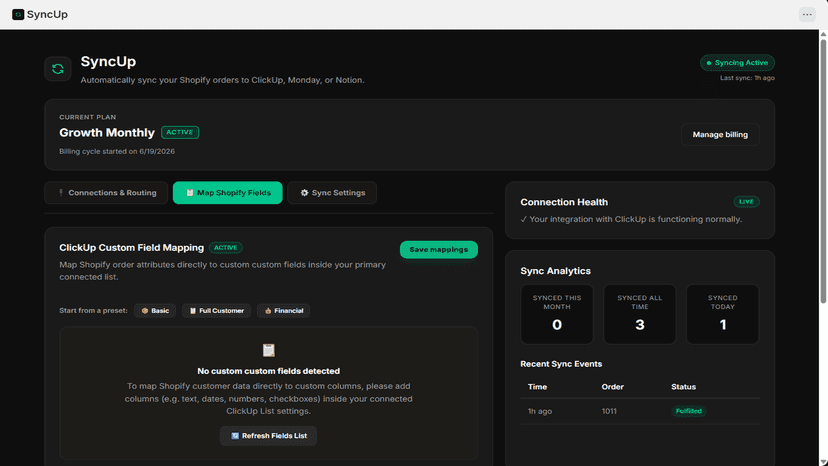Click the vertical scrollbar thumb
The height and width of the screenshot is (466, 828).
click(x=823, y=171)
